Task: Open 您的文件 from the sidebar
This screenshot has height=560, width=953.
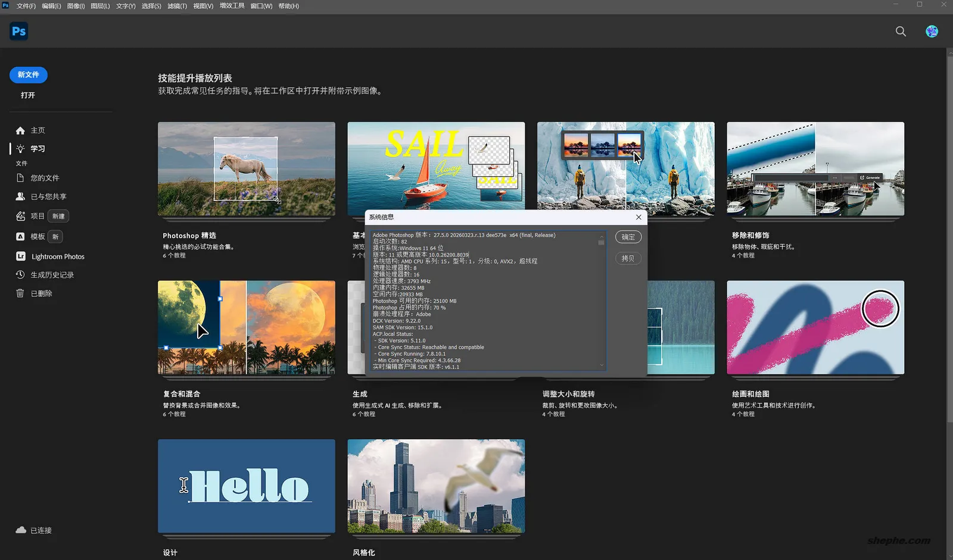Action: [45, 177]
